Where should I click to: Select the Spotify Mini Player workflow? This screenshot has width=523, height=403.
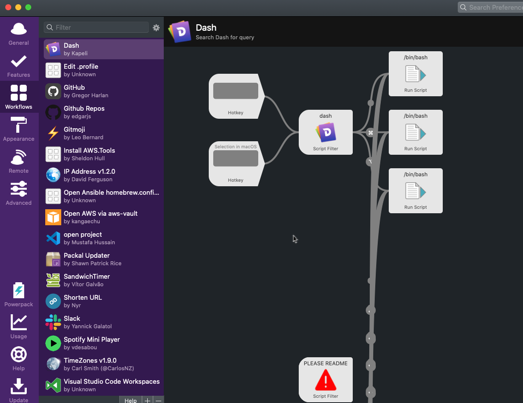click(x=103, y=343)
